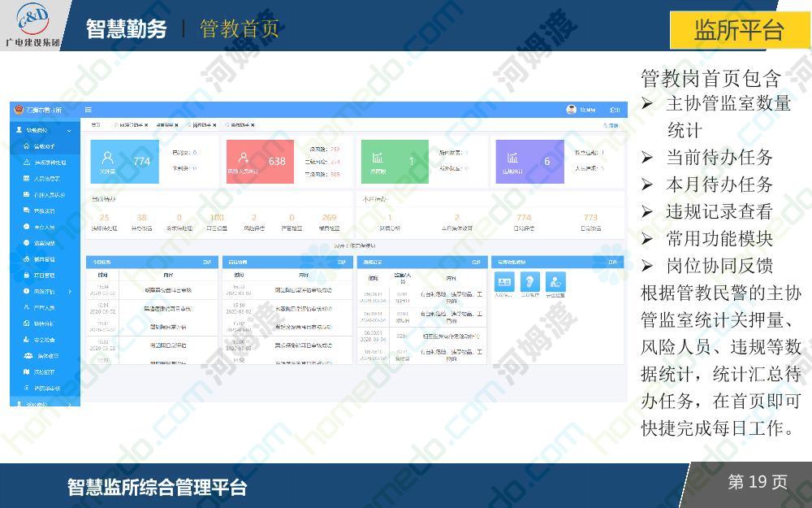
Task: Switch to the 首页 tab
Action: coord(96,125)
